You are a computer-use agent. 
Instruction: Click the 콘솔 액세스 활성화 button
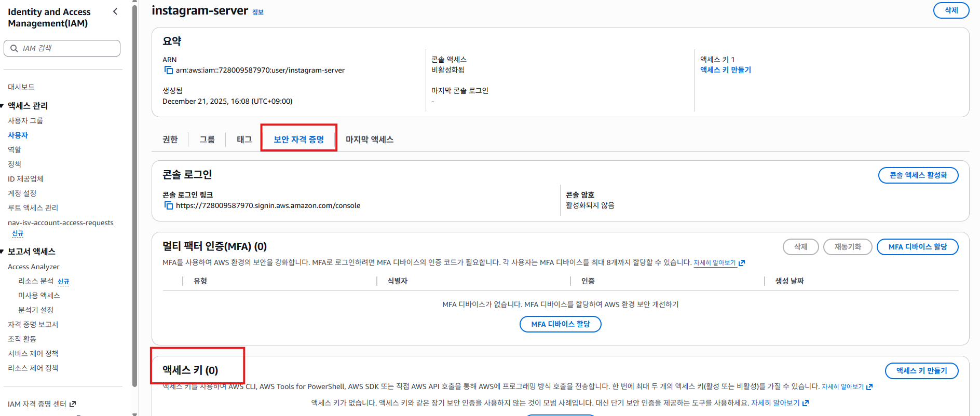[918, 175]
